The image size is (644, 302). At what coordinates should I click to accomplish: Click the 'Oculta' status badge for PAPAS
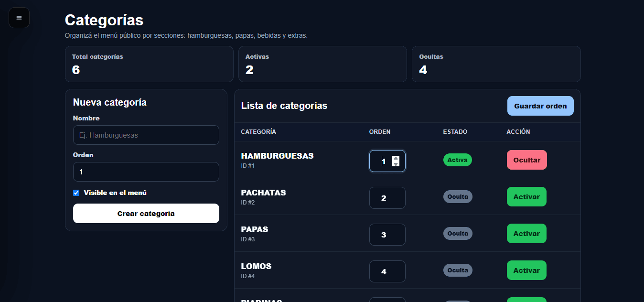[x=458, y=234]
